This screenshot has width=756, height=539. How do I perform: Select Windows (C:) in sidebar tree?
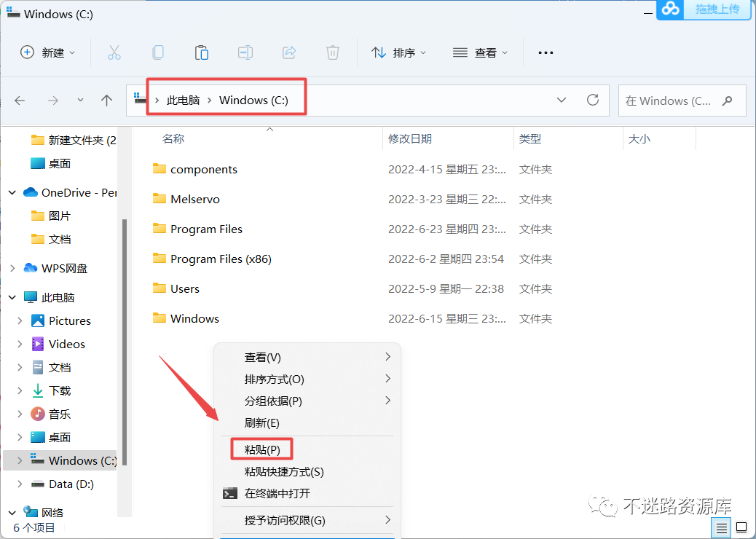[x=60, y=460]
